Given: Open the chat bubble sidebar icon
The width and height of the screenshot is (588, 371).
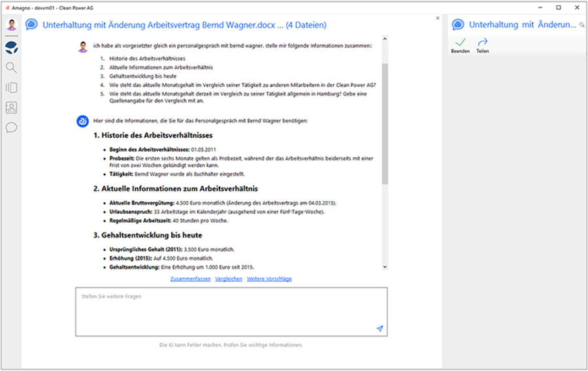Looking at the screenshot, I should coord(11,127).
